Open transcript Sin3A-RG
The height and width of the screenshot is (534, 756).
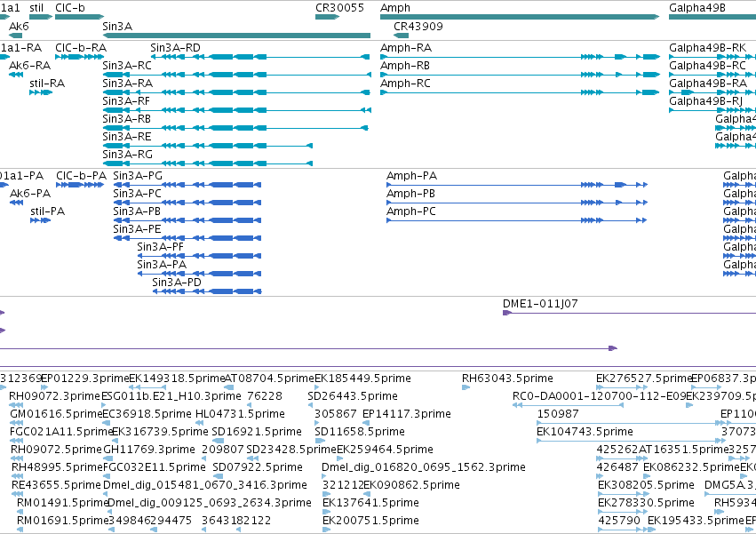tap(127, 155)
